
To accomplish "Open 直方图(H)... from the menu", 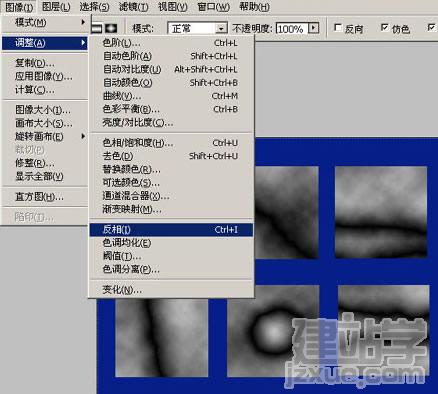I will coord(45,197).
